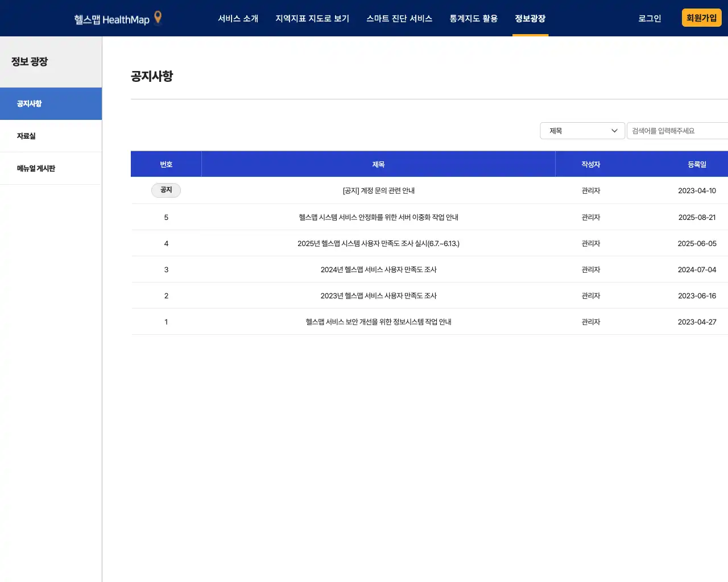Click the search keyword input field
This screenshot has width=728, height=582.
(677, 130)
